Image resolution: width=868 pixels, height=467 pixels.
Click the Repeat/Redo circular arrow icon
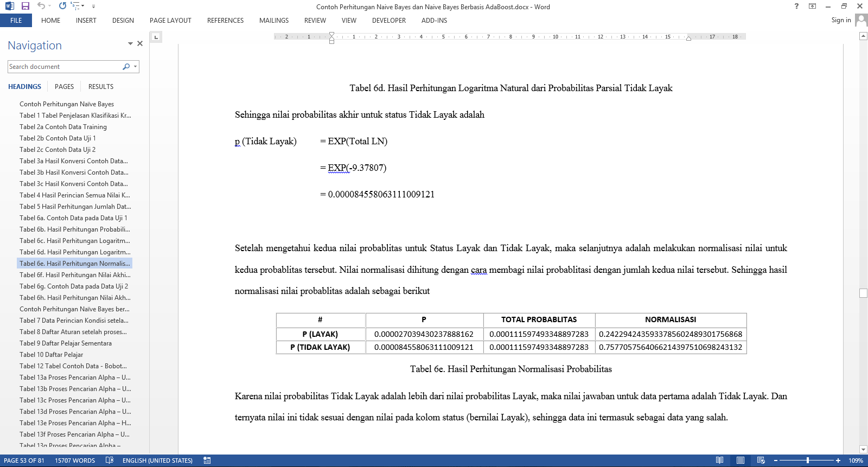(62, 6)
